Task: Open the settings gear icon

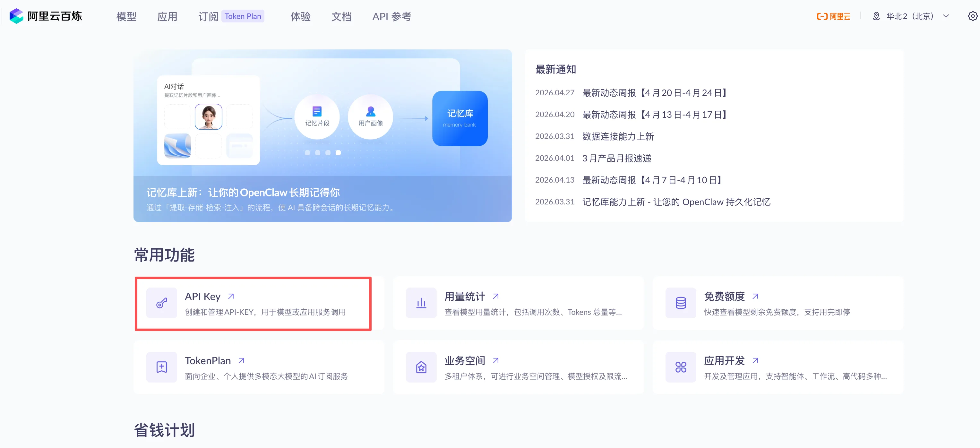Action: pos(972,16)
